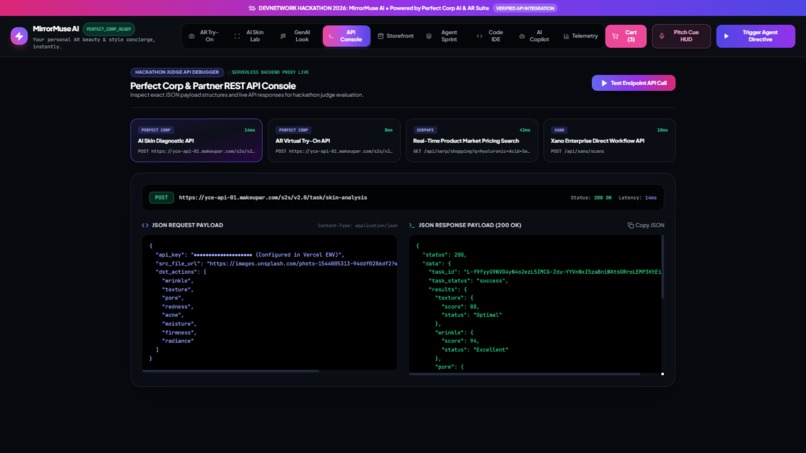Click the Content-Type: application/json label
This screenshot has height=453, width=806.
pos(358,225)
